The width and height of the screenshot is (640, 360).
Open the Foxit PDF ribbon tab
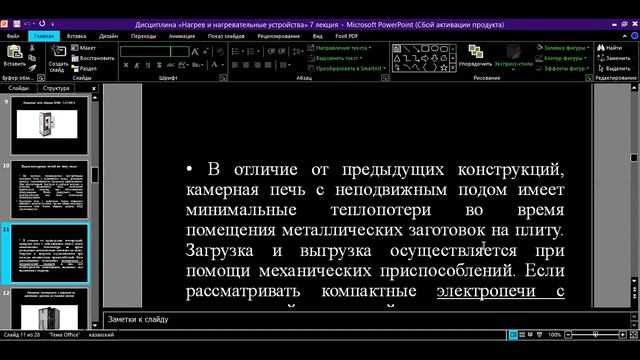tap(347, 36)
